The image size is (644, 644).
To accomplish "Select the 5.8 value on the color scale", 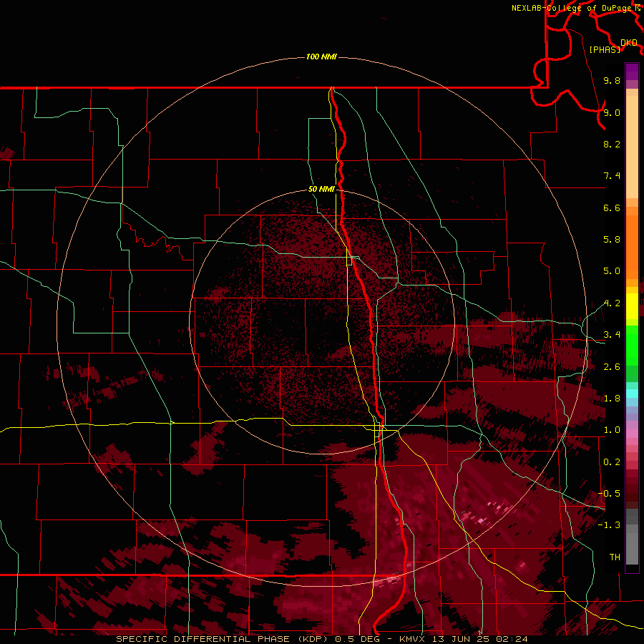I will [x=612, y=240].
